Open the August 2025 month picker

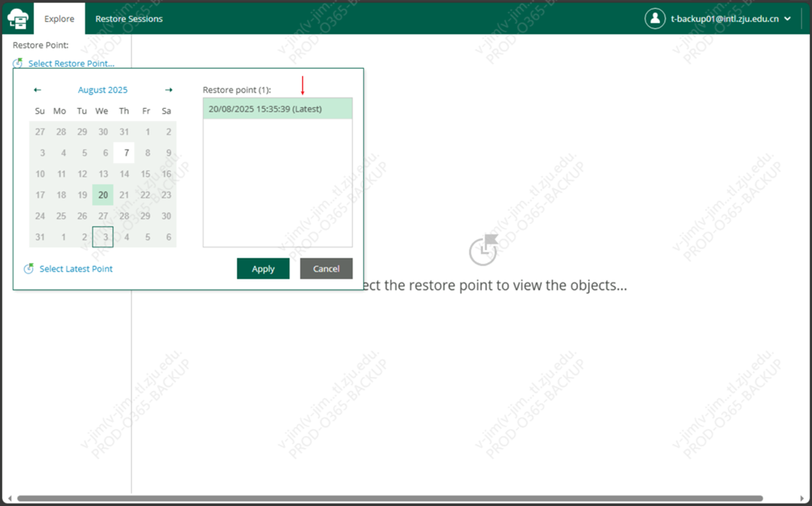click(x=102, y=90)
